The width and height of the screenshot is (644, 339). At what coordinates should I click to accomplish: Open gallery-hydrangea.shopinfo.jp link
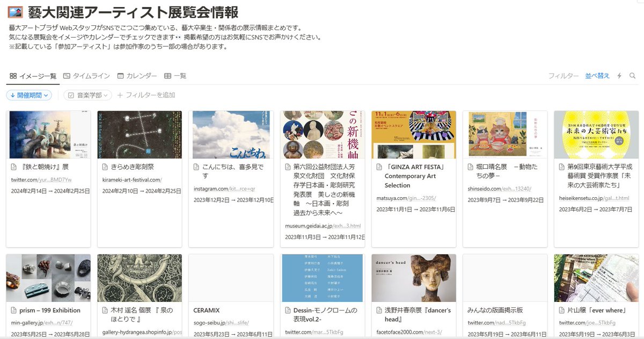click(x=142, y=332)
